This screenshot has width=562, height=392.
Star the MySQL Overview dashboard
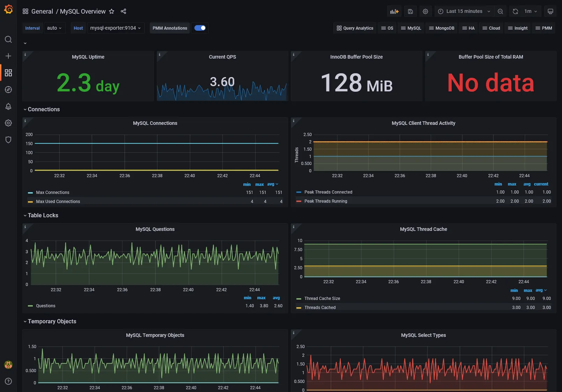[x=111, y=12]
